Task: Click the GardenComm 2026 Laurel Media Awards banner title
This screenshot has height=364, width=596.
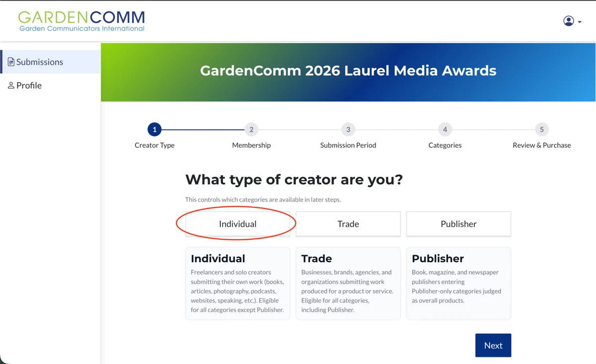Action: [x=348, y=71]
